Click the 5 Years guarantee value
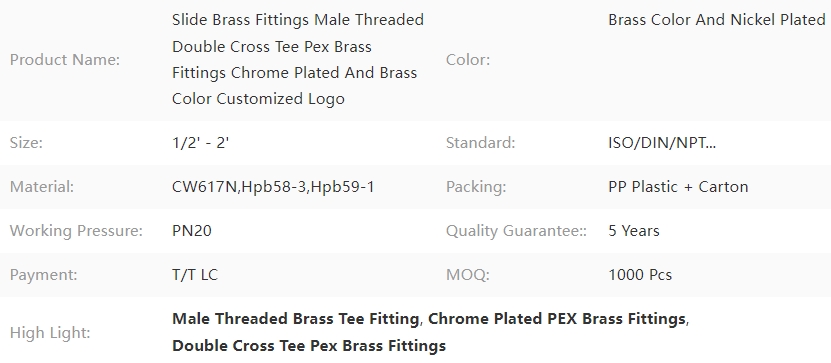The height and width of the screenshot is (363, 831). (634, 231)
